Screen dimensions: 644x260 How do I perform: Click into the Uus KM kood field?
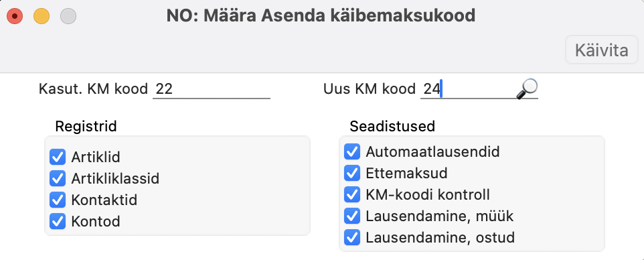(x=468, y=89)
